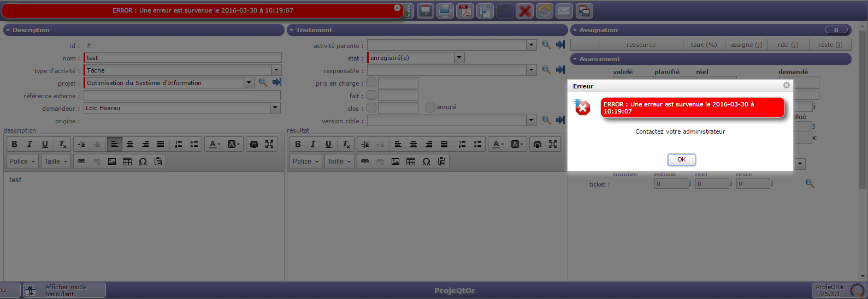868x299 pixels.
Task: Check the 'pris en charge' checkbox
Action: pyautogui.click(x=371, y=83)
